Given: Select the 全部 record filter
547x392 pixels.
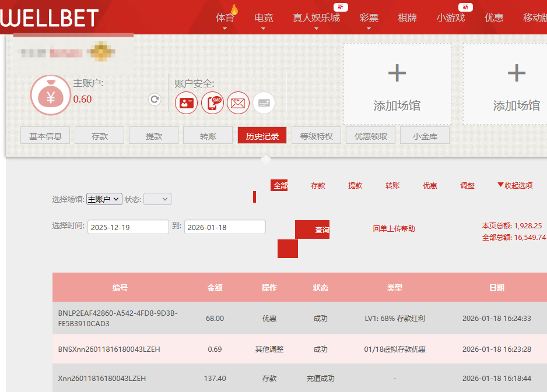Looking at the screenshot, I should [x=280, y=185].
